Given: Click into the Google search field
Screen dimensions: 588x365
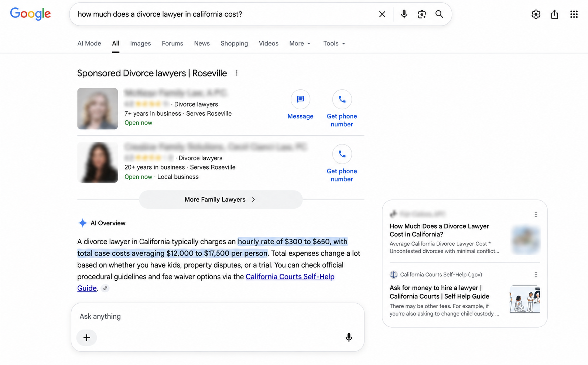Looking at the screenshot, I should point(225,14).
